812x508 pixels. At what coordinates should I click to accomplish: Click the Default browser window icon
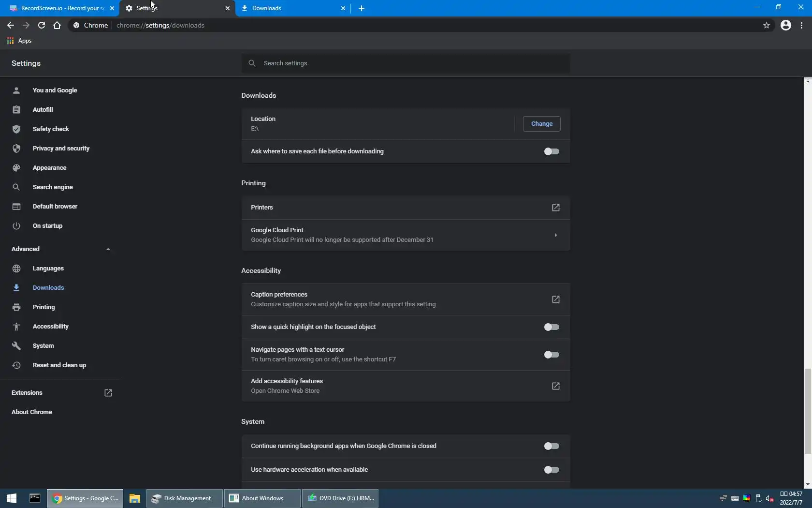[16, 207]
